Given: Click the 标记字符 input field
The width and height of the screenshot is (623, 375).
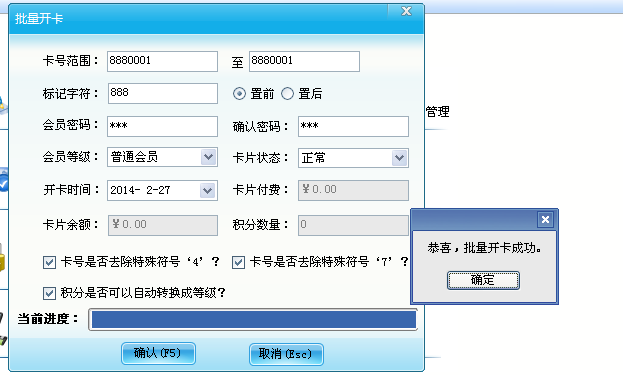Looking at the screenshot, I should [x=163, y=93].
